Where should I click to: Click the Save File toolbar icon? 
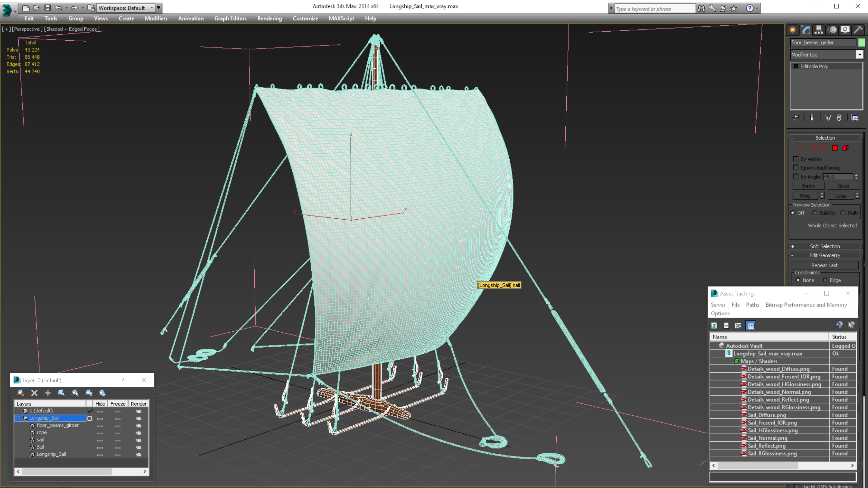48,8
